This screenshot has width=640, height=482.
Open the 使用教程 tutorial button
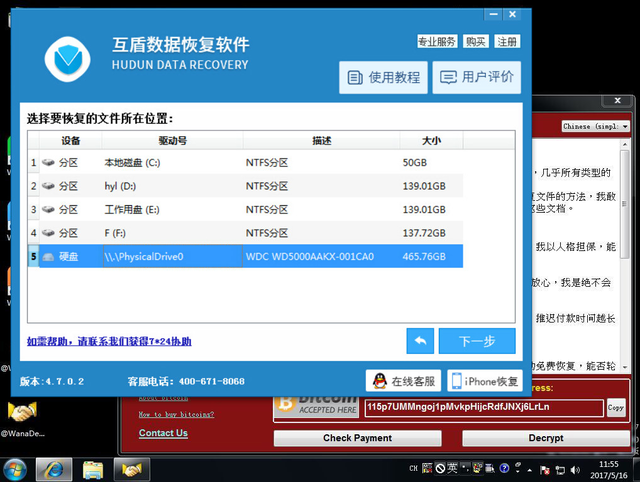pos(384,77)
